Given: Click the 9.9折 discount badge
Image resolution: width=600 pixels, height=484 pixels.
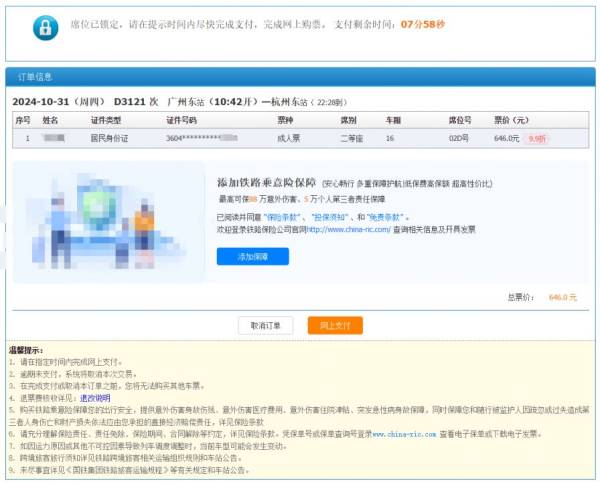Looking at the screenshot, I should (537, 139).
